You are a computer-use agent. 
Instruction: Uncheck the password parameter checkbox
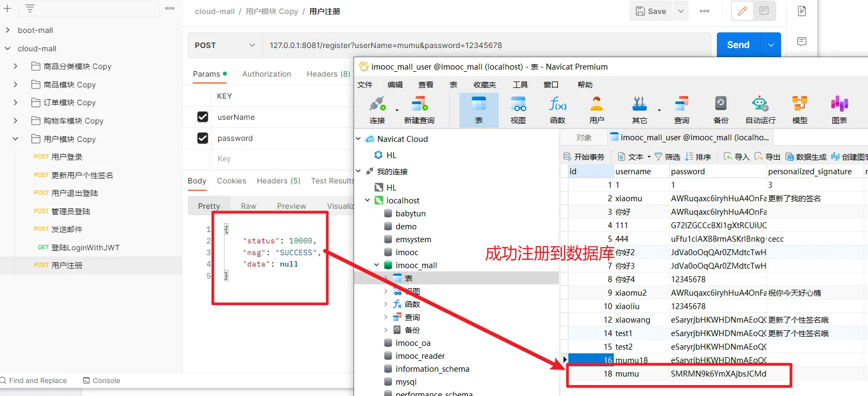(x=203, y=138)
